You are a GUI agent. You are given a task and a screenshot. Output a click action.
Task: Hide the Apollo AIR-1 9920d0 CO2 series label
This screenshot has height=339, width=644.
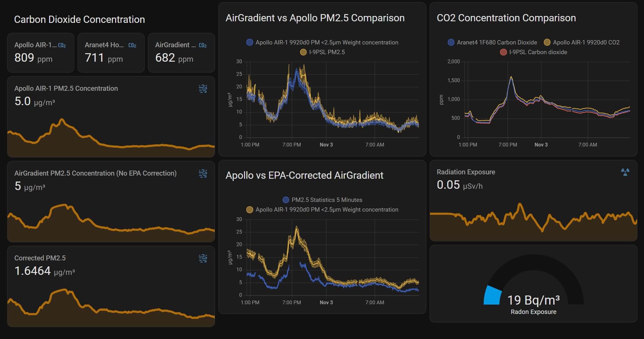(586, 42)
